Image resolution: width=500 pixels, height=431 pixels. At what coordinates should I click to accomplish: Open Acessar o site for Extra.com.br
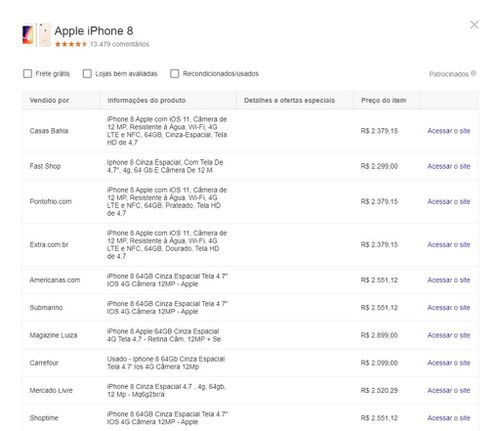449,245
